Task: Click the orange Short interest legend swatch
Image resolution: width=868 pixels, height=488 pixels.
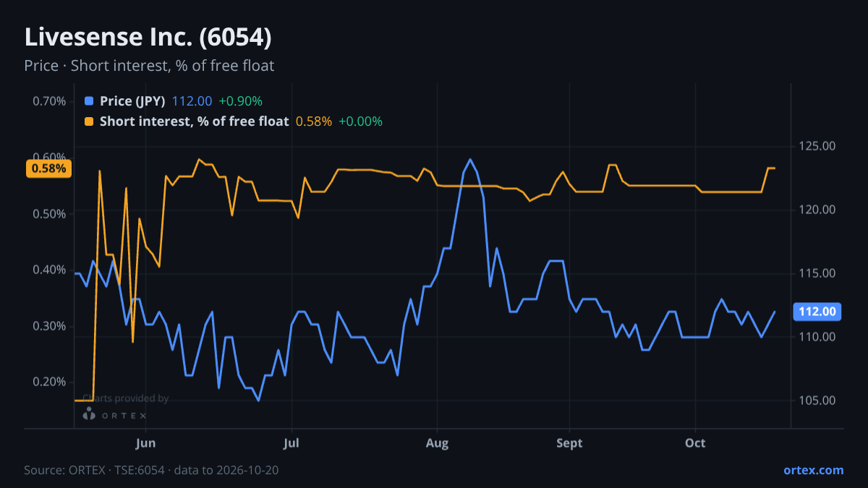Action: [89, 121]
